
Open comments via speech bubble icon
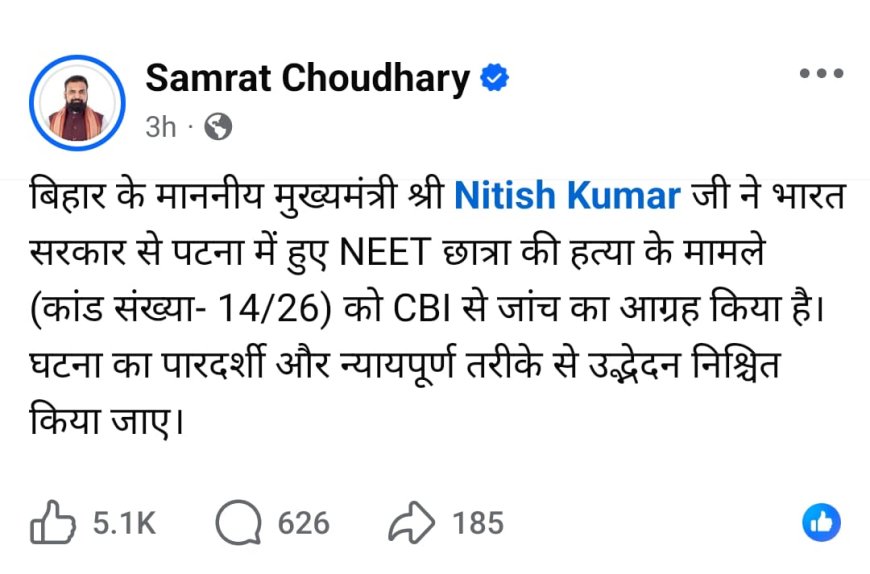(x=237, y=523)
